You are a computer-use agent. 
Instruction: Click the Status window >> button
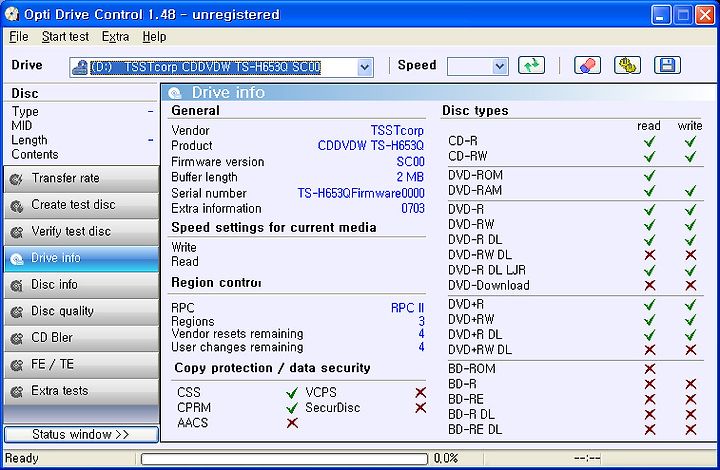[81, 434]
